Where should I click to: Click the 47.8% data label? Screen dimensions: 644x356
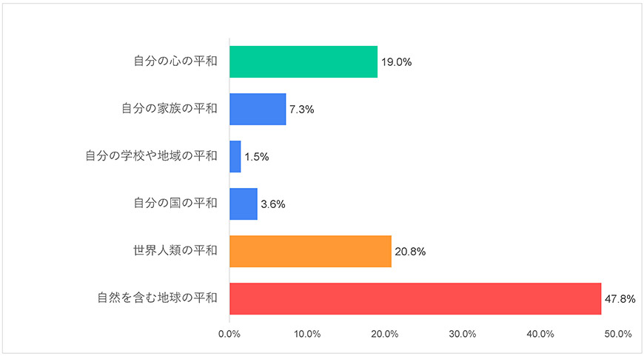620,299
